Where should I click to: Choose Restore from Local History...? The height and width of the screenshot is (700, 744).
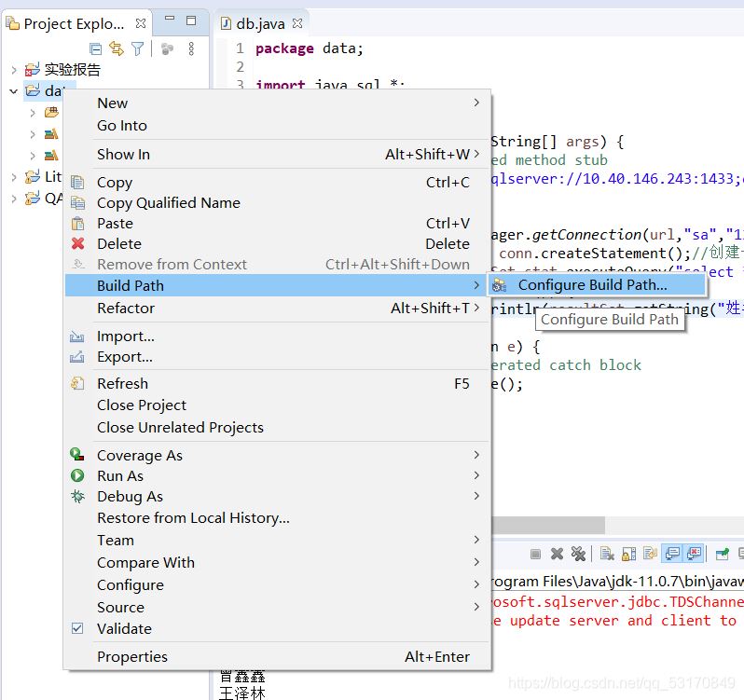pos(277,518)
